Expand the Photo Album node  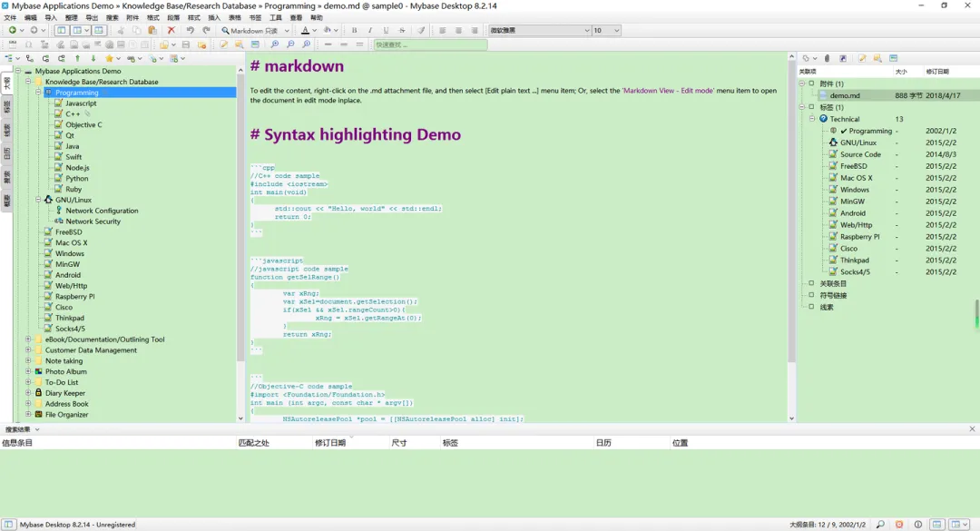pyautogui.click(x=28, y=371)
